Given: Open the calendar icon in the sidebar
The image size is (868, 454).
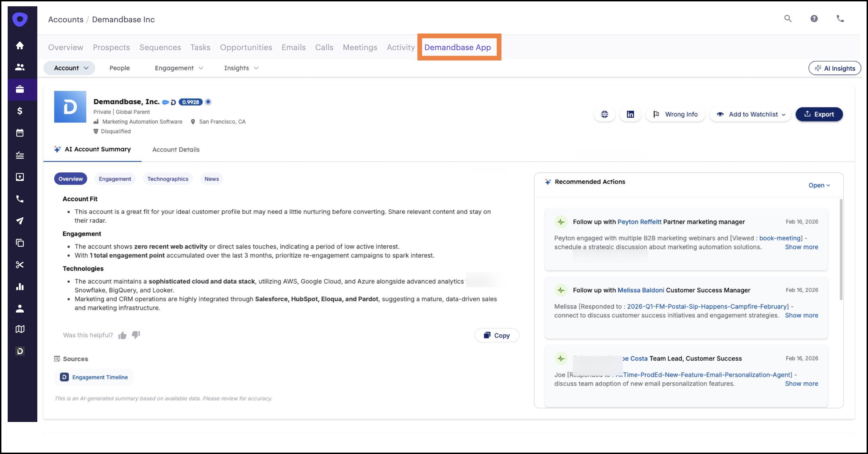Looking at the screenshot, I should [x=20, y=133].
